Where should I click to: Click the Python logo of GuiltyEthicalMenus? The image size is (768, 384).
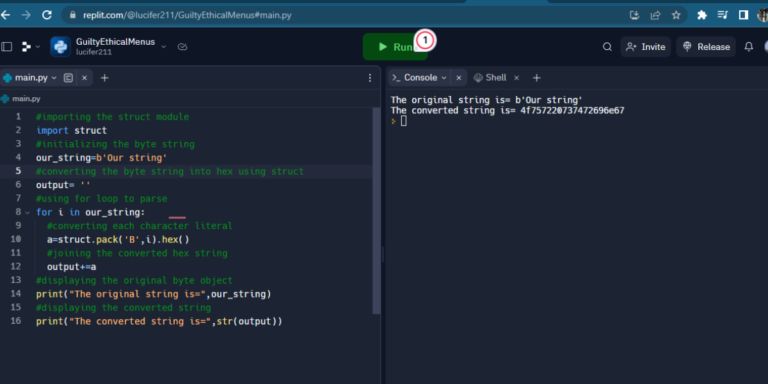(x=60, y=47)
